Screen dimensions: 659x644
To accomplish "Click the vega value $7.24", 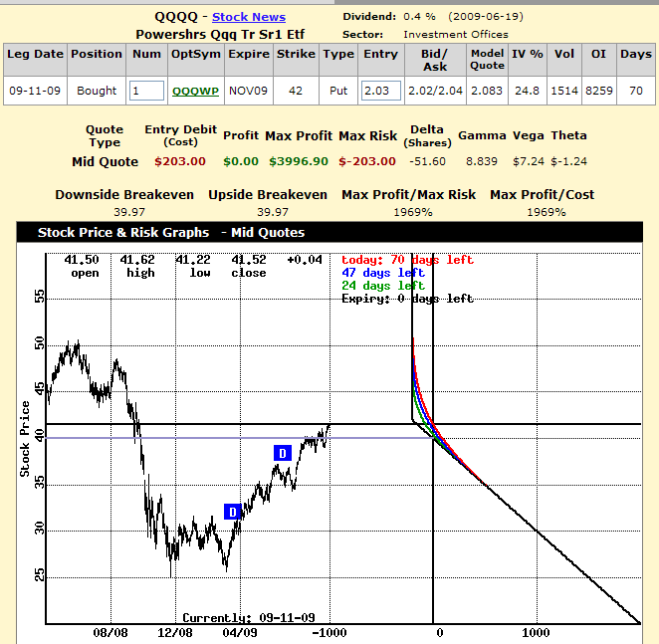I will coord(529,161).
